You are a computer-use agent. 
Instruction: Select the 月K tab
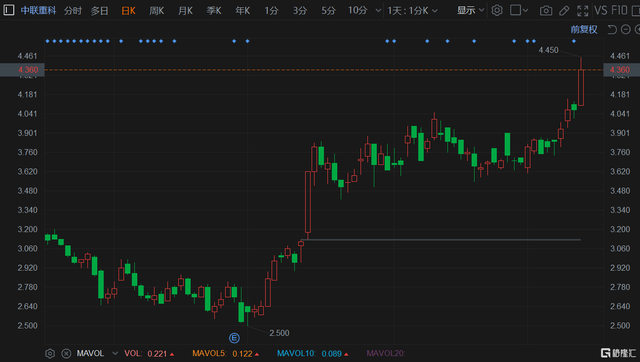coord(185,11)
